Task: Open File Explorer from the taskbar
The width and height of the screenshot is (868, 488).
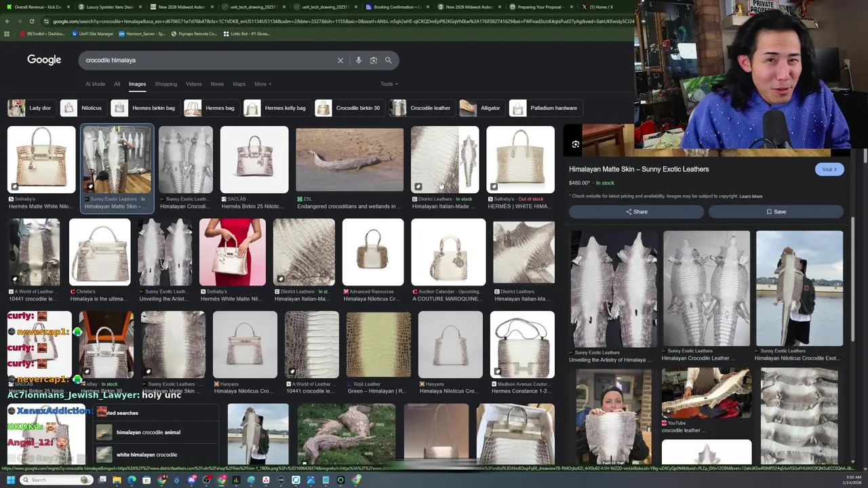Action: [117, 480]
